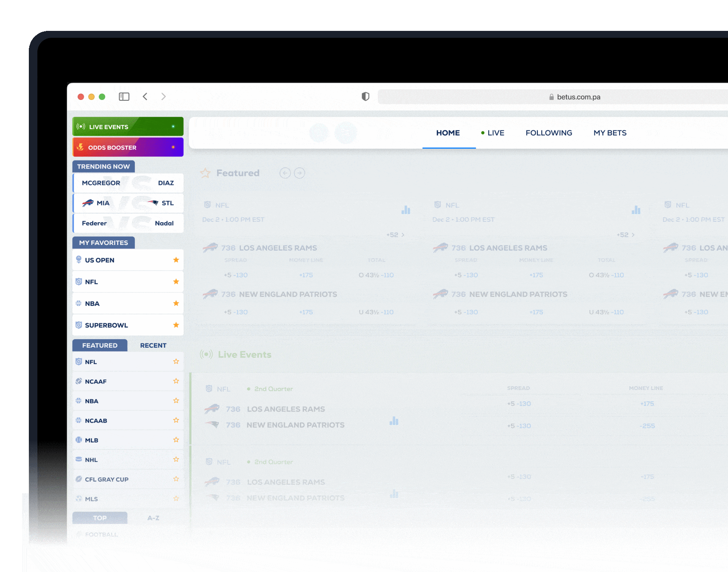Favorite MLS star

point(176,498)
